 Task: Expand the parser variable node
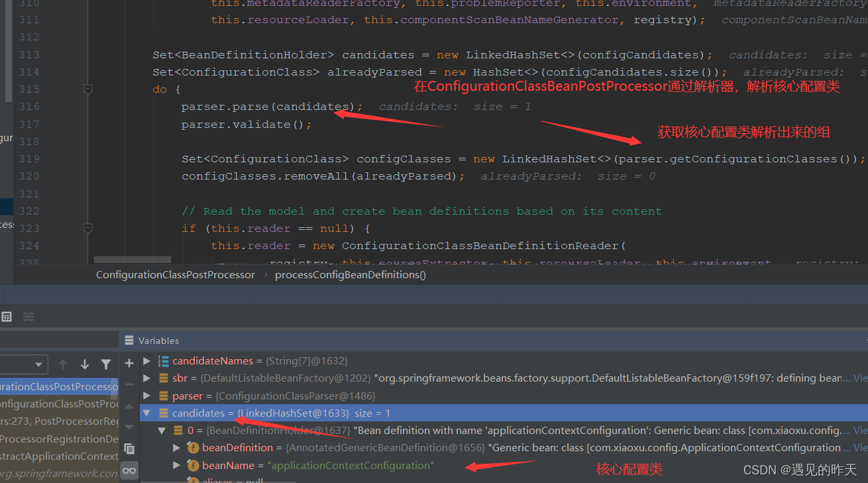coord(147,396)
